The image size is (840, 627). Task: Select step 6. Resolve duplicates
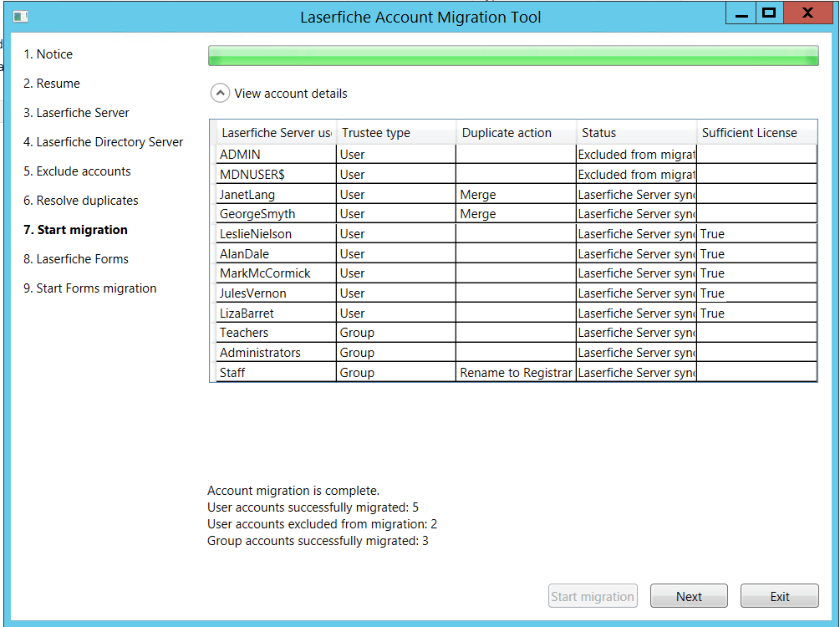[80, 201]
